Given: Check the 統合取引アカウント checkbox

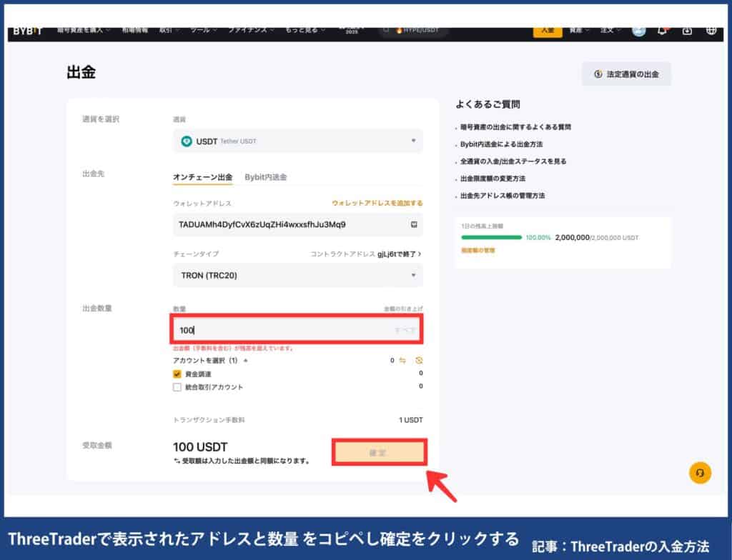Looking at the screenshot, I should (x=177, y=387).
